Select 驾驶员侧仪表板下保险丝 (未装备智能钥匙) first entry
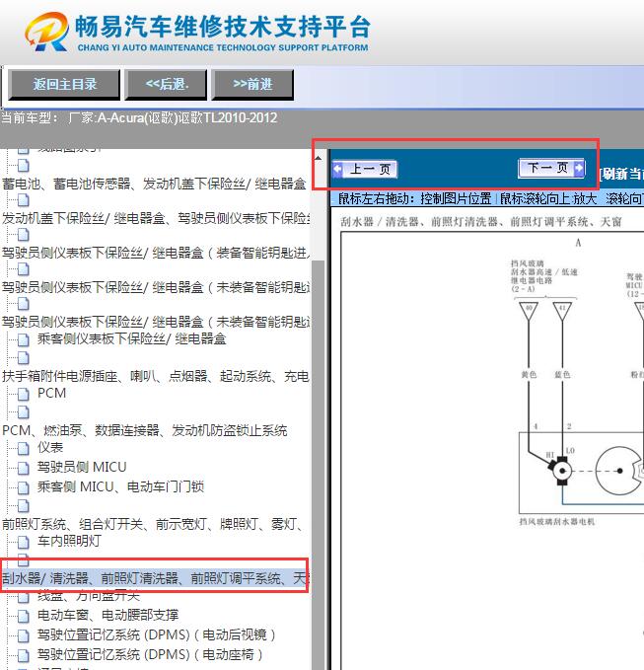The image size is (644, 670). click(156, 287)
